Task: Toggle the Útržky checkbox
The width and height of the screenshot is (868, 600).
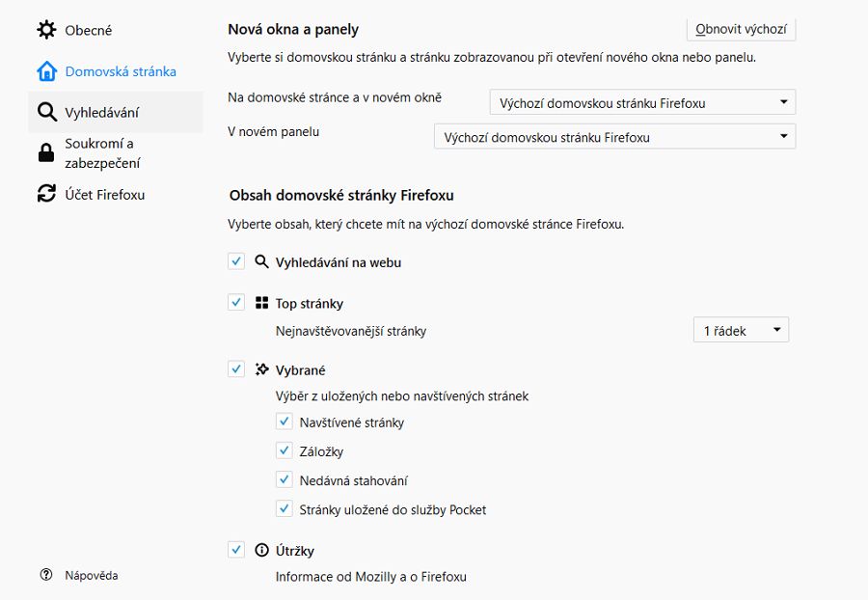Action: [x=236, y=550]
